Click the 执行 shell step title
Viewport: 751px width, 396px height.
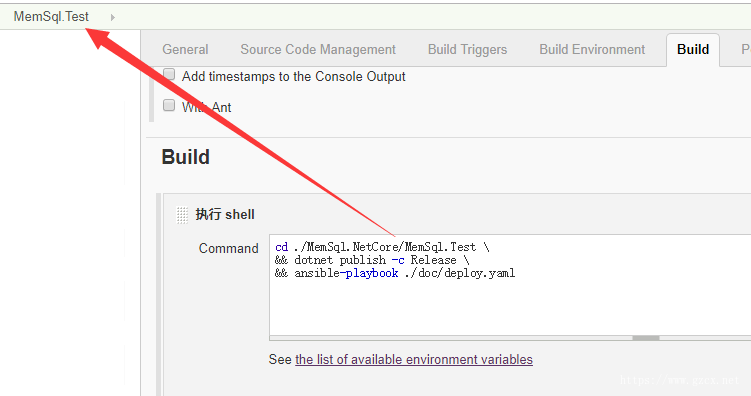[x=225, y=215]
